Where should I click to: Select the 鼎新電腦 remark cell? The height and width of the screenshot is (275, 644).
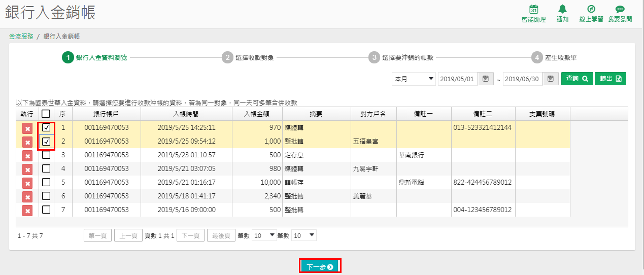[424, 182]
